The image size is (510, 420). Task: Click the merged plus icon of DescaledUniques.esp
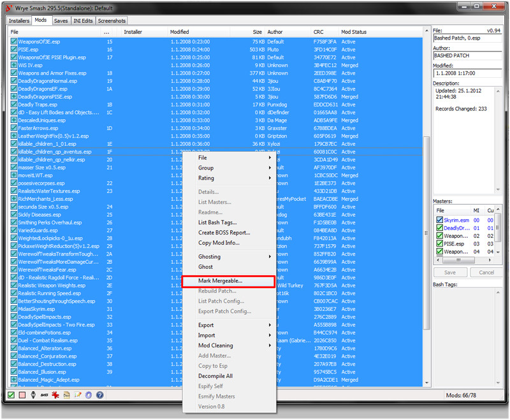[x=13, y=120]
